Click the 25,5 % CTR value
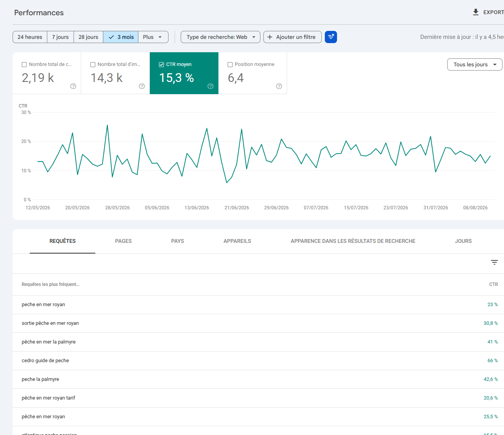504x435 pixels. pyautogui.click(x=491, y=417)
